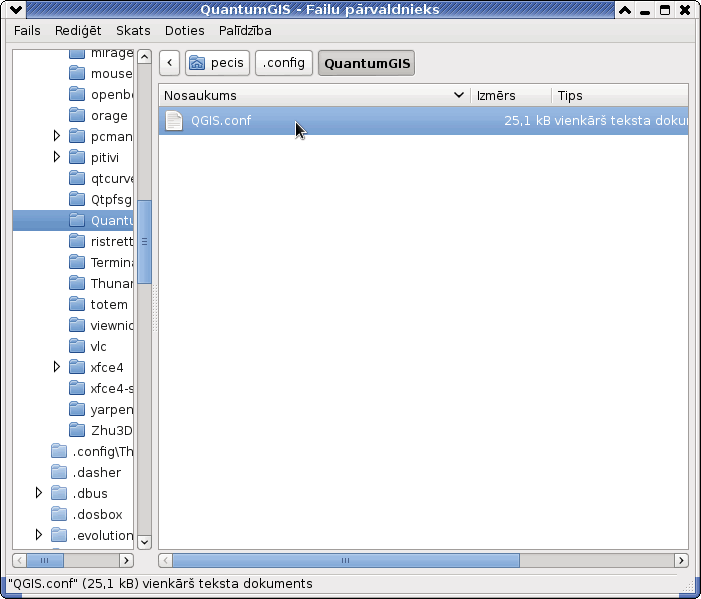Click the 25,1 kB size cell
This screenshot has width=701, height=599.
[x=527, y=121]
